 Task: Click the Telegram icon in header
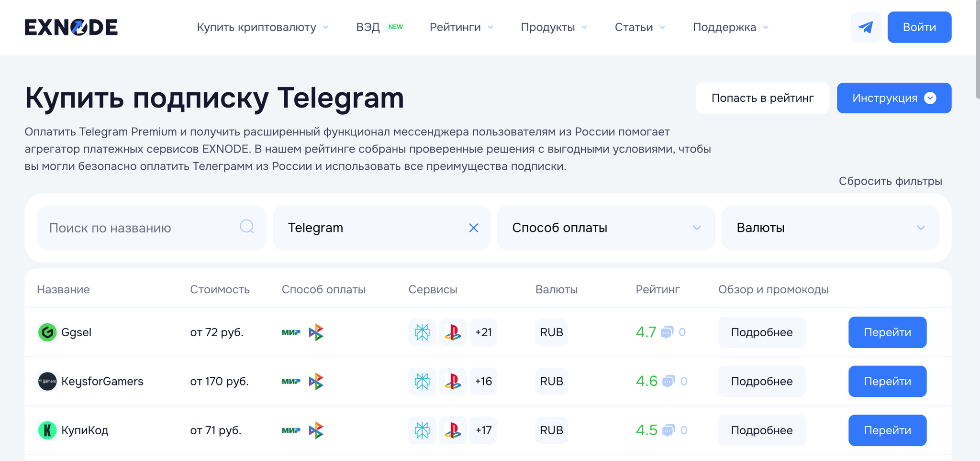pyautogui.click(x=866, y=27)
